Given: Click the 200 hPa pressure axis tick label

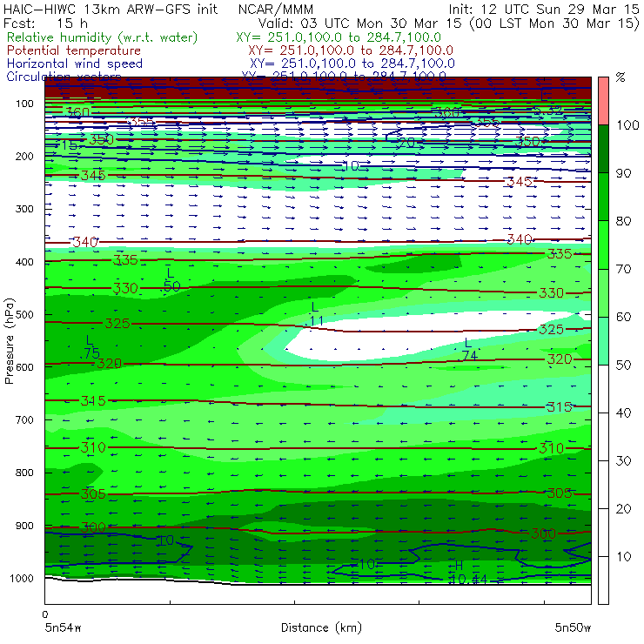Looking at the screenshot, I should coord(24,156).
